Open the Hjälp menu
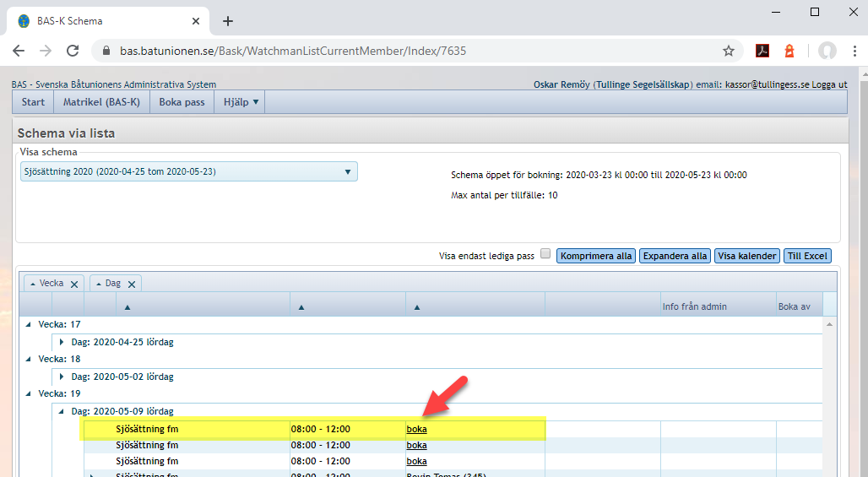This screenshot has width=868, height=477. [x=240, y=102]
